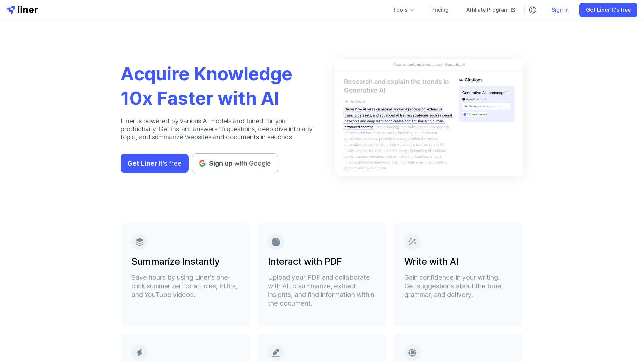644x362 pixels.
Task: Click the Write with AI wand icon
Action: click(x=412, y=242)
